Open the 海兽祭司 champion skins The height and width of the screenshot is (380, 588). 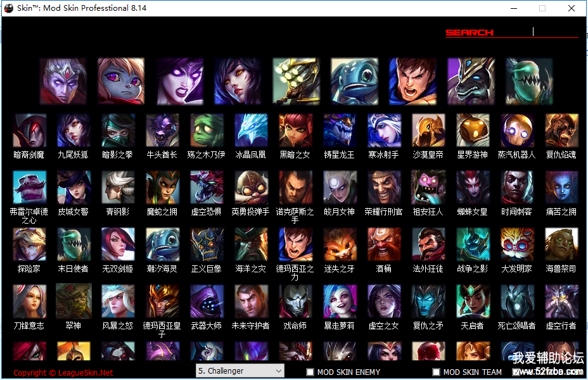(561, 244)
